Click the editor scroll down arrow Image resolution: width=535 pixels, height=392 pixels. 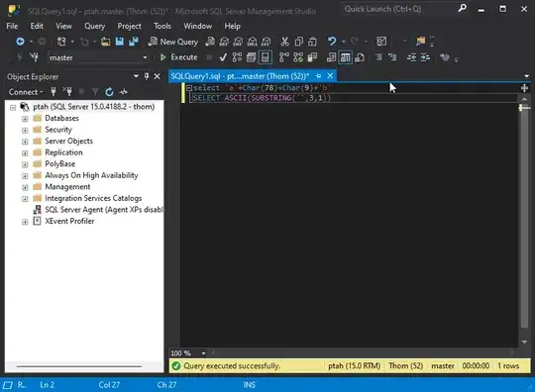click(x=524, y=342)
